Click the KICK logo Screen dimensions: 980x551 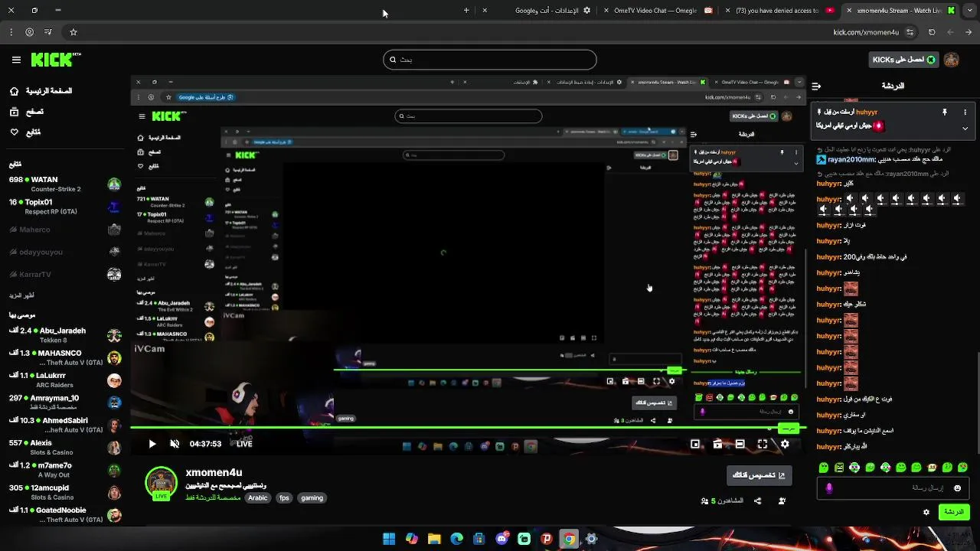[55, 60]
